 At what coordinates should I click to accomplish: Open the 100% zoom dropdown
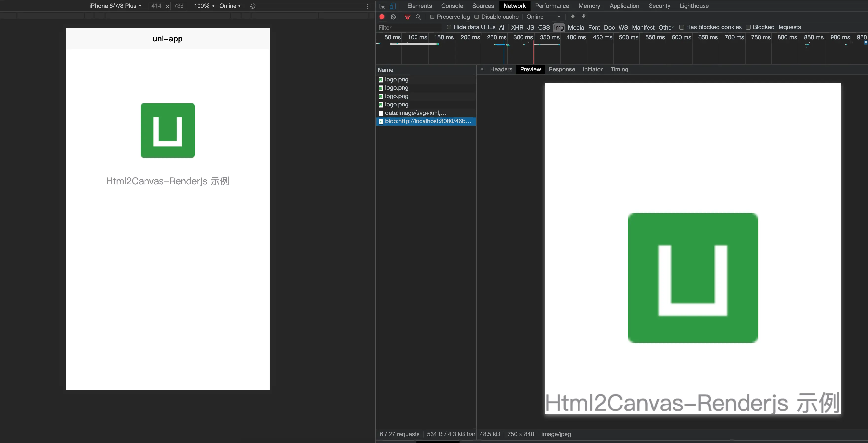204,6
